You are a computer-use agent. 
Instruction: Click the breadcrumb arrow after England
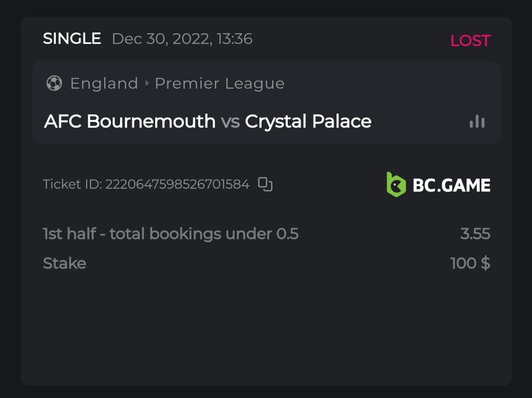tap(146, 83)
